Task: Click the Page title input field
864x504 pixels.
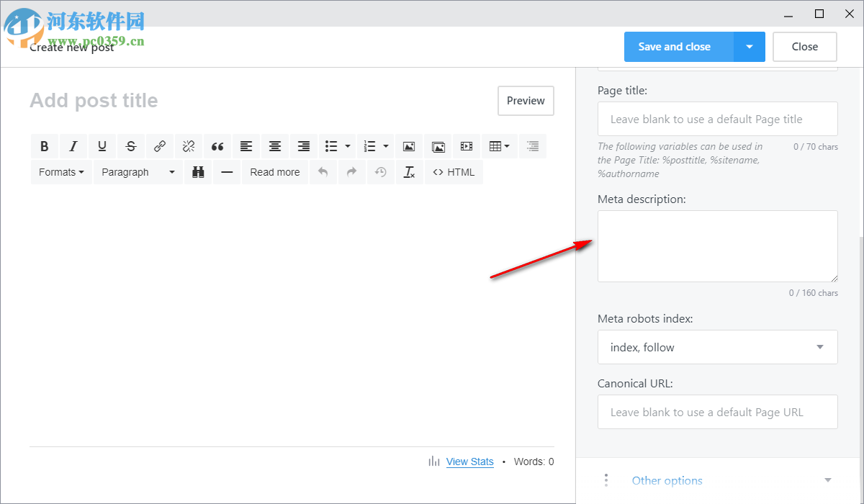Action: click(x=718, y=119)
